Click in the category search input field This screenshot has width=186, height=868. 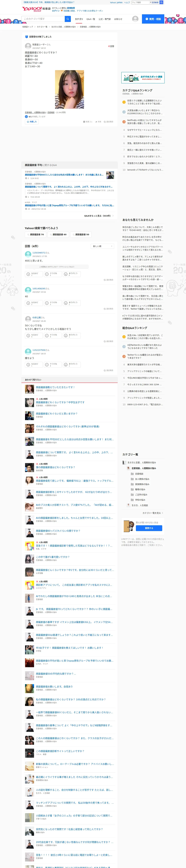[x=43, y=19]
